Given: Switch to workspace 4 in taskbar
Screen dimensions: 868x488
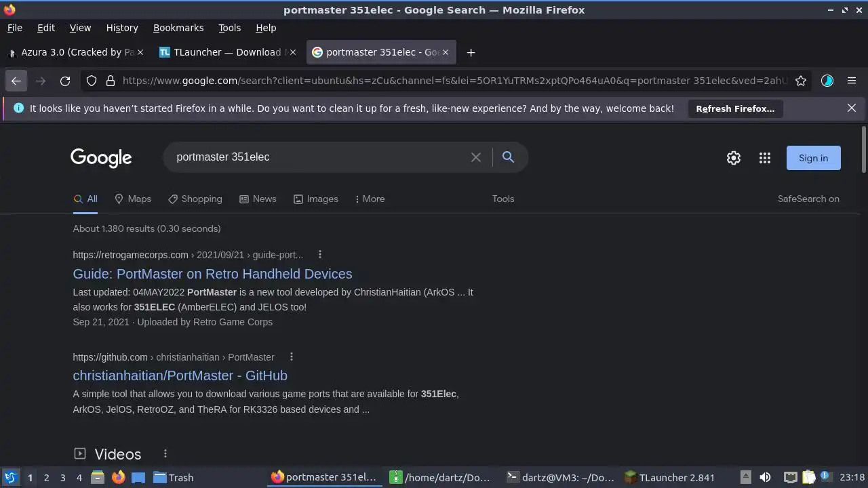Looking at the screenshot, I should coord(79,477).
